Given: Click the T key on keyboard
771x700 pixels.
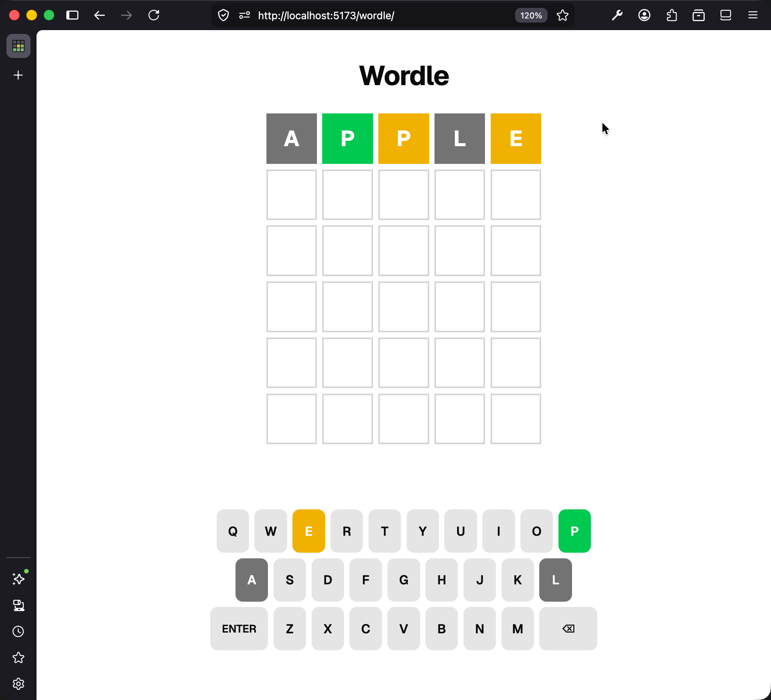Looking at the screenshot, I should (385, 530).
